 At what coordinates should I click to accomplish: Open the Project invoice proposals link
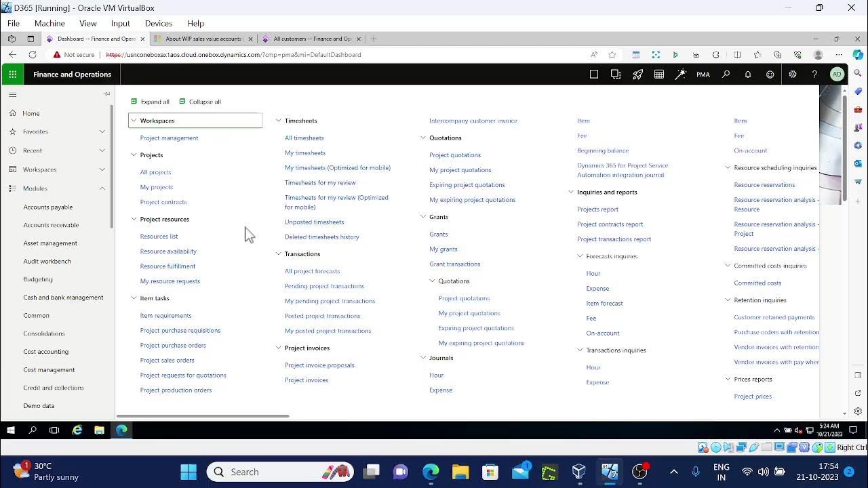[x=319, y=365]
